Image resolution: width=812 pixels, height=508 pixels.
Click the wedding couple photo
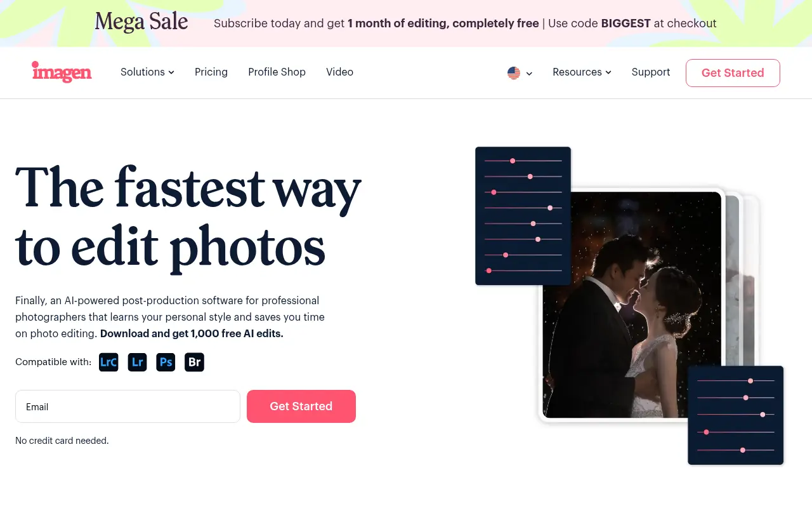pyautogui.click(x=632, y=305)
